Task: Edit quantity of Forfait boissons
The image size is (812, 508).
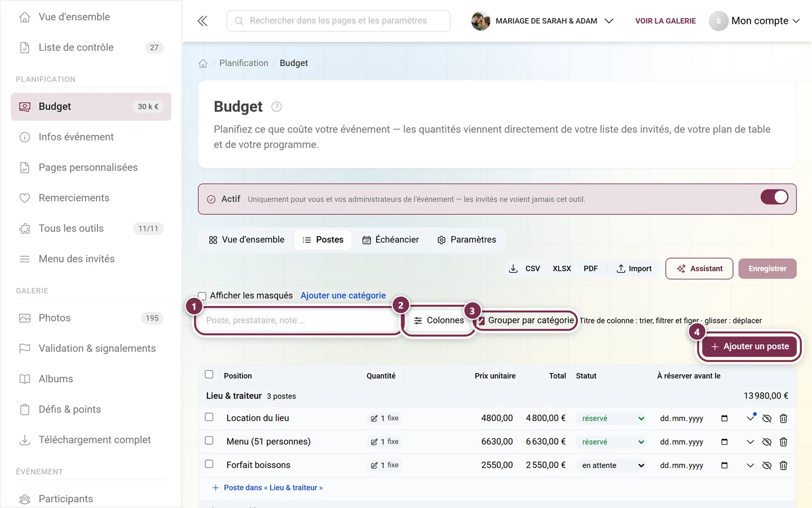Action: click(x=374, y=466)
